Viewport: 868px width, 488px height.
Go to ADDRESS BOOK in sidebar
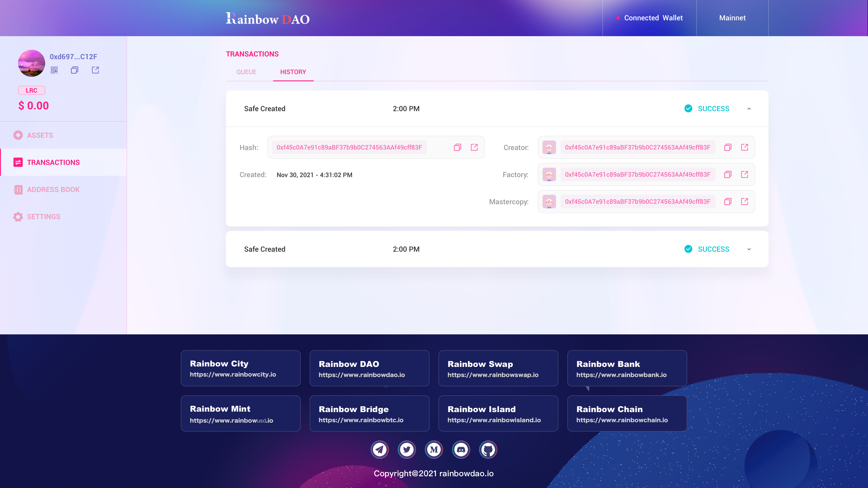click(53, 190)
